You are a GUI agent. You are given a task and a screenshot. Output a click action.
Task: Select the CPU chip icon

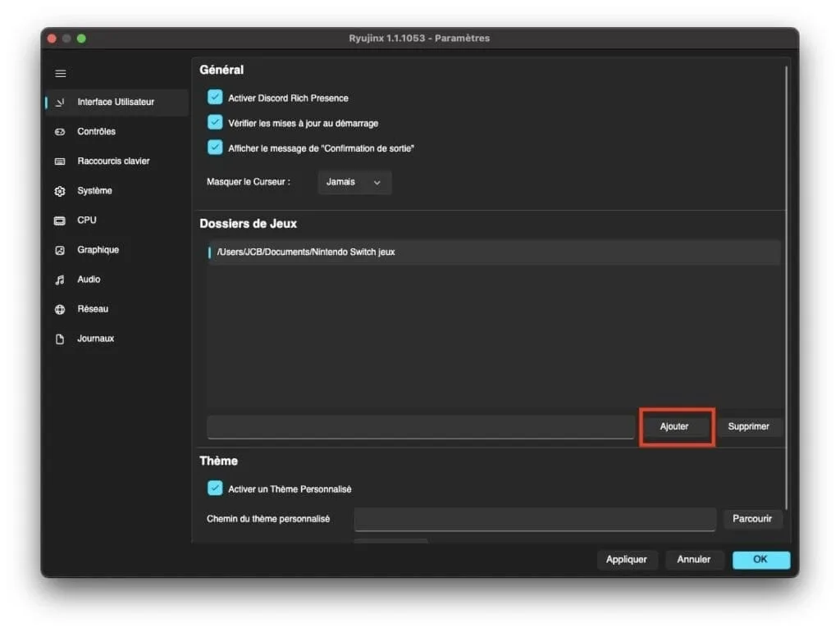click(x=60, y=221)
